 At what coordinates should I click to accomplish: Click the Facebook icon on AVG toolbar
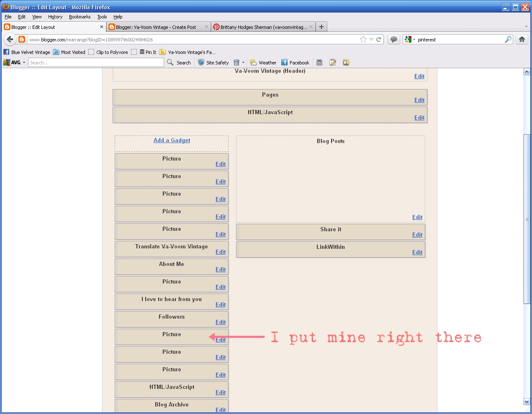[284, 62]
